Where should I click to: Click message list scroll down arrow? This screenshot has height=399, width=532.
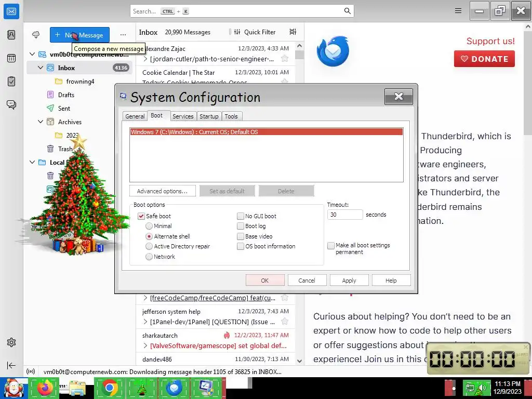[299, 361]
